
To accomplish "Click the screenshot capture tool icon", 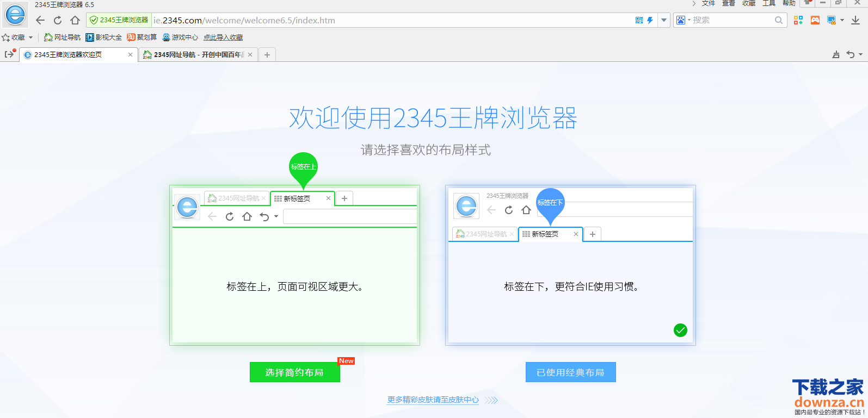I will pyautogui.click(x=832, y=20).
